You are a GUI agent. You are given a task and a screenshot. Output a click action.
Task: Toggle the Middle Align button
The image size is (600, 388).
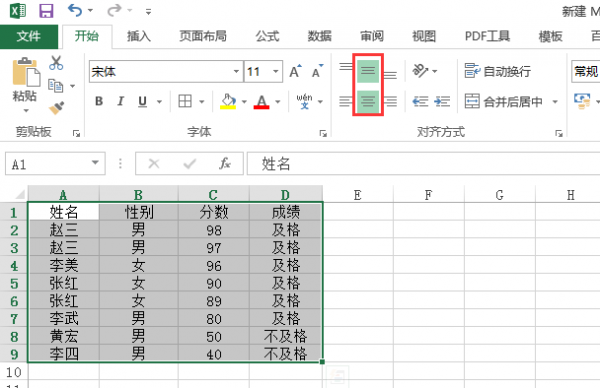[368, 71]
